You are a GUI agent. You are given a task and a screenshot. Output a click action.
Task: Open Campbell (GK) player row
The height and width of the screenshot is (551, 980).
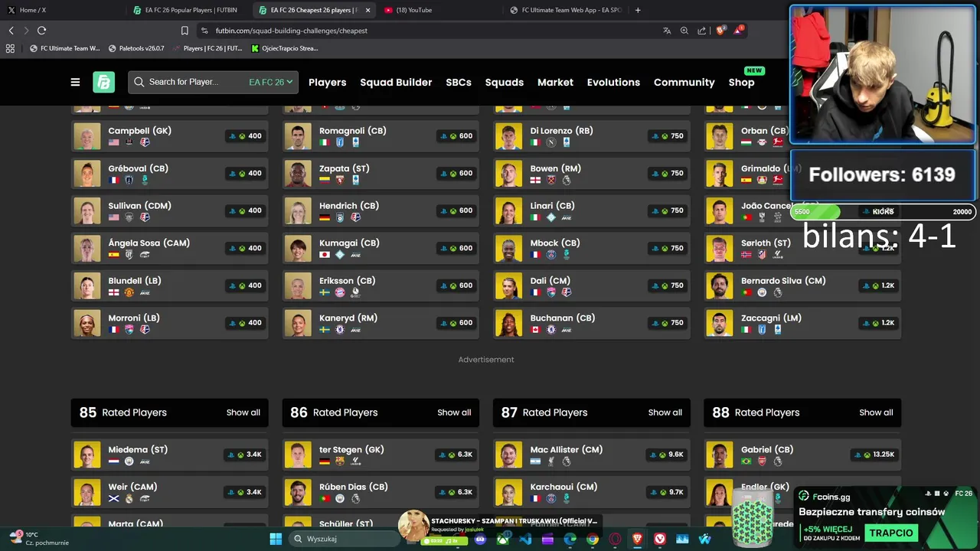pyautogui.click(x=169, y=136)
